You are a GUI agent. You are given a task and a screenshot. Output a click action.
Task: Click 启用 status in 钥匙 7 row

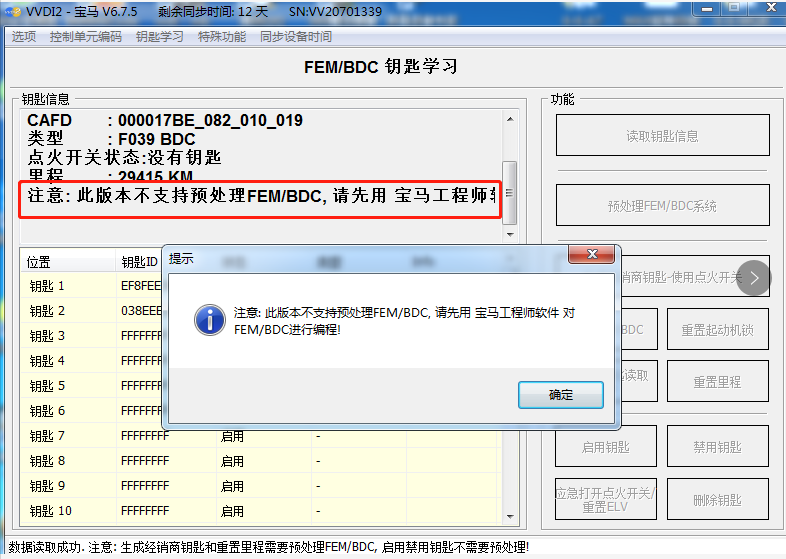[x=232, y=436]
